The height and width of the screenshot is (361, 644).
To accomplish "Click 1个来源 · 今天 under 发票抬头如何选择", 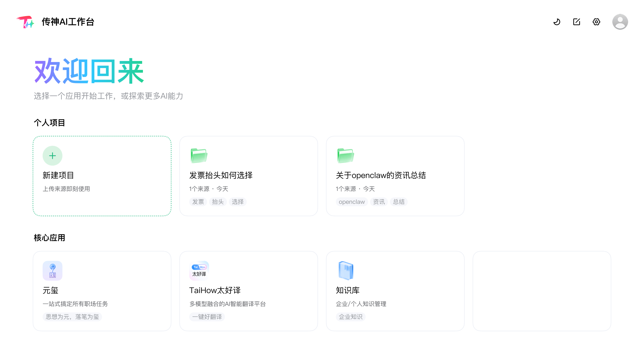I will 209,189.
